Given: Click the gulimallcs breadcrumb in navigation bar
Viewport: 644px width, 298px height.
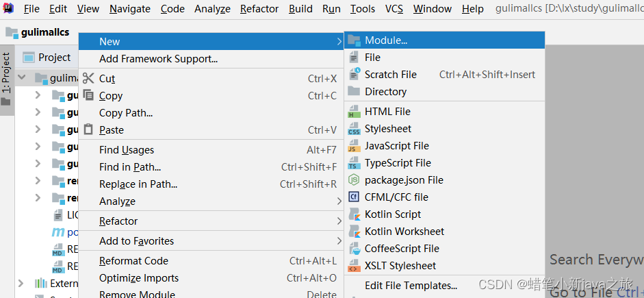Looking at the screenshot, I should [43, 33].
